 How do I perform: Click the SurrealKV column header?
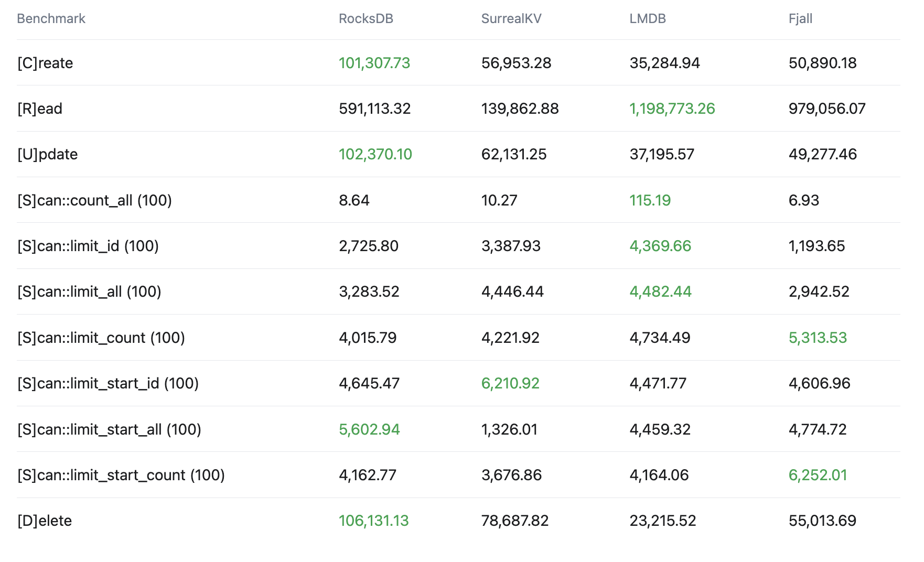(x=511, y=19)
